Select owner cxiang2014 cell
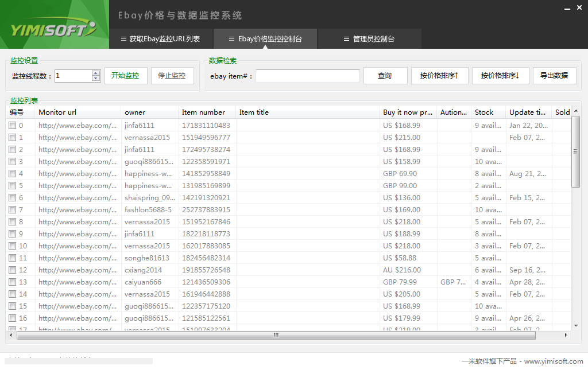Screen dimensions: 588x370 pos(143,270)
